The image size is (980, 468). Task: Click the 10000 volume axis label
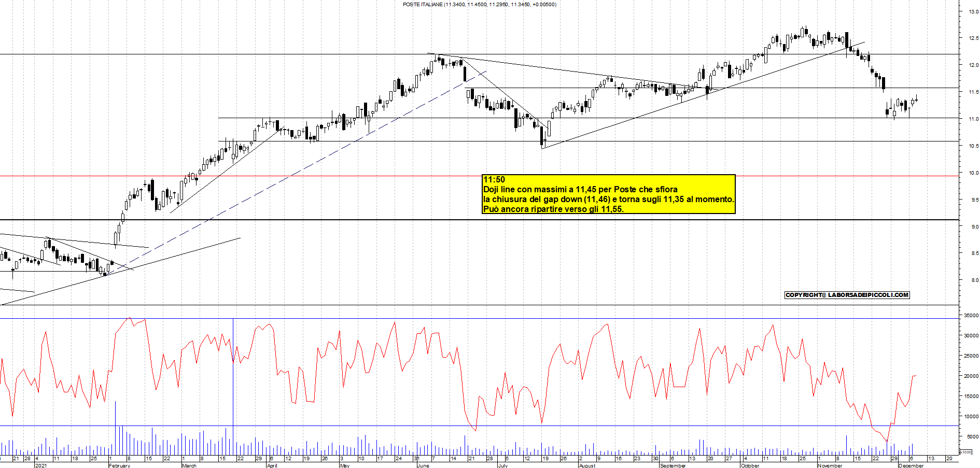pos(971,417)
